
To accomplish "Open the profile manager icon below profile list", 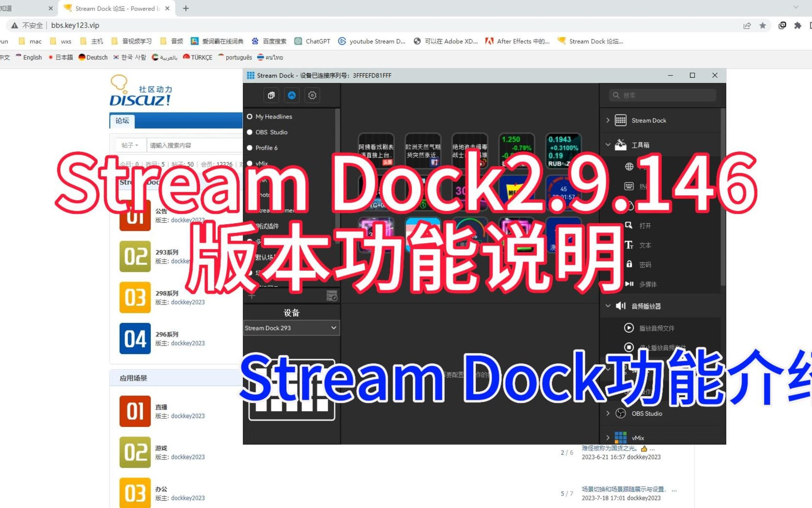I will coord(331,296).
